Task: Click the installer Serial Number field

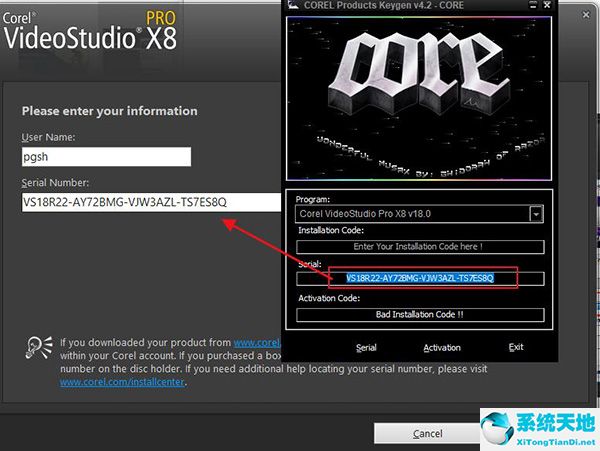Action: pos(150,202)
